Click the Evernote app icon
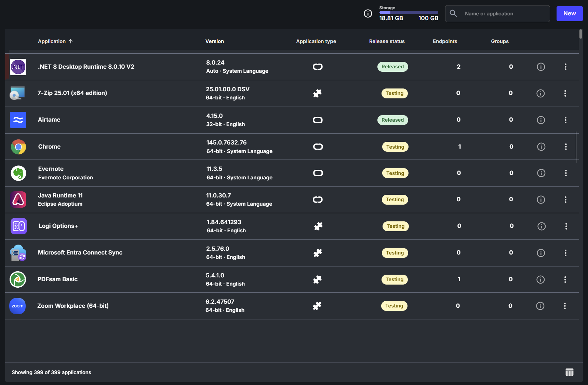The image size is (588, 385). pos(18,173)
